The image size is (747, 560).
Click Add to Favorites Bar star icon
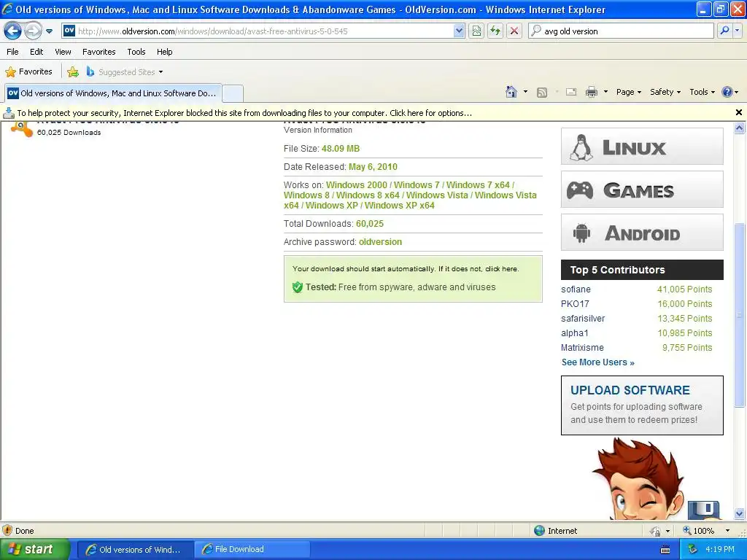(73, 72)
